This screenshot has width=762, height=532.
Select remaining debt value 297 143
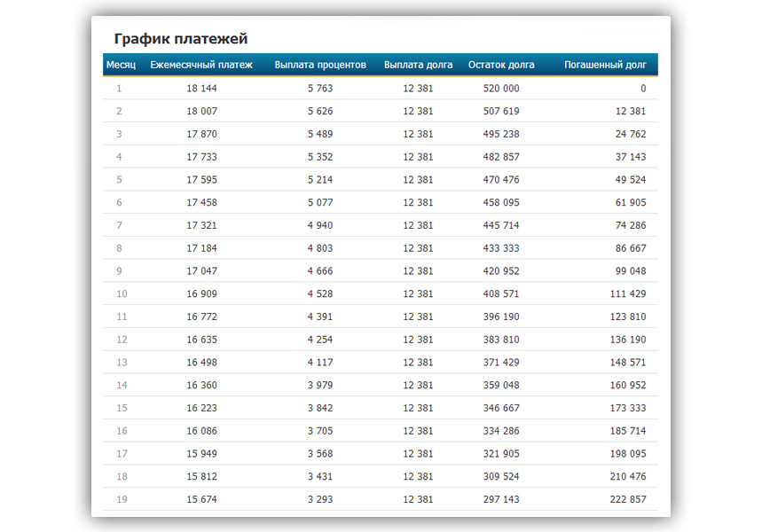tap(501, 499)
